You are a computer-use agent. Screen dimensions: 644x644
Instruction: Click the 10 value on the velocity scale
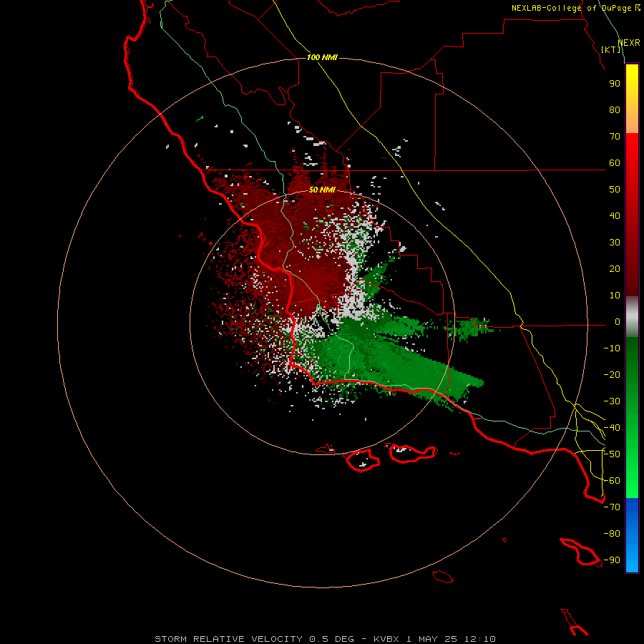click(615, 296)
